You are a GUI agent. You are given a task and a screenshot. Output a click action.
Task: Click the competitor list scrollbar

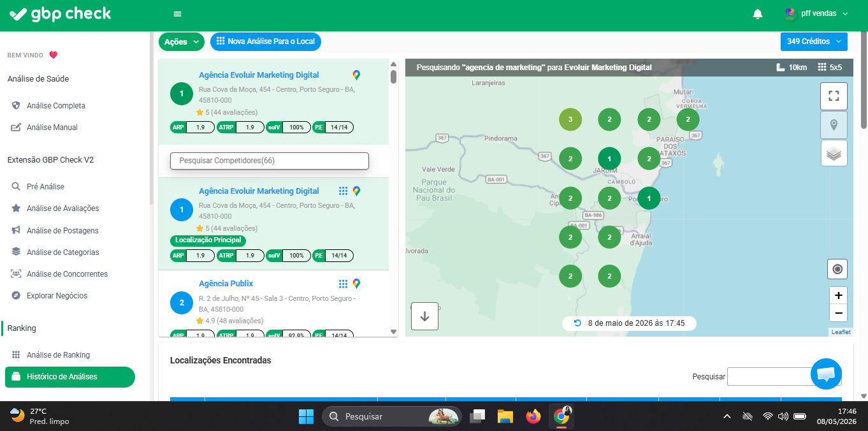pos(393,77)
